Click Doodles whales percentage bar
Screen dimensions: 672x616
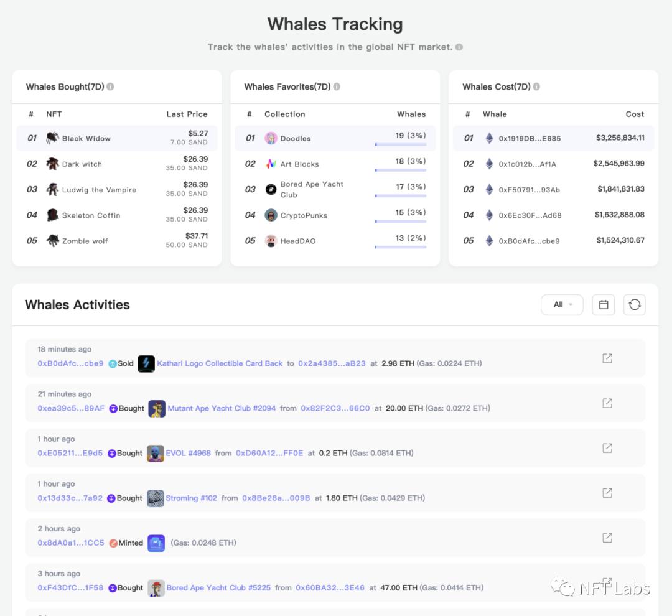401,144
